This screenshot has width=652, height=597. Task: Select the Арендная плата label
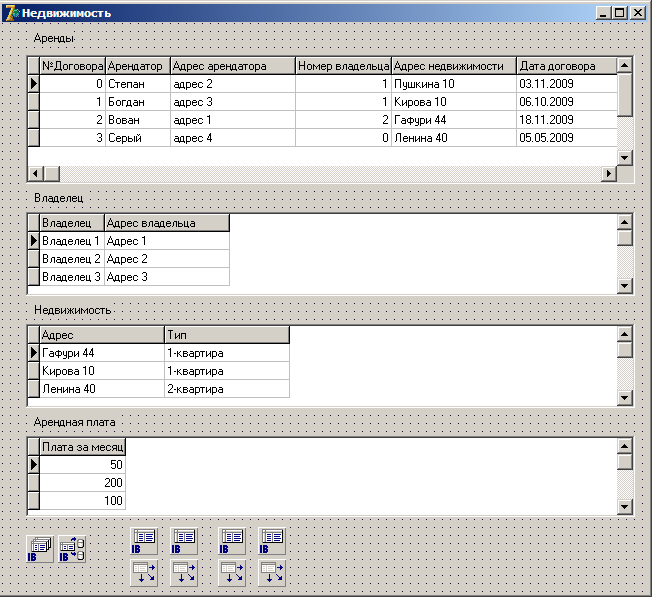click(74, 422)
